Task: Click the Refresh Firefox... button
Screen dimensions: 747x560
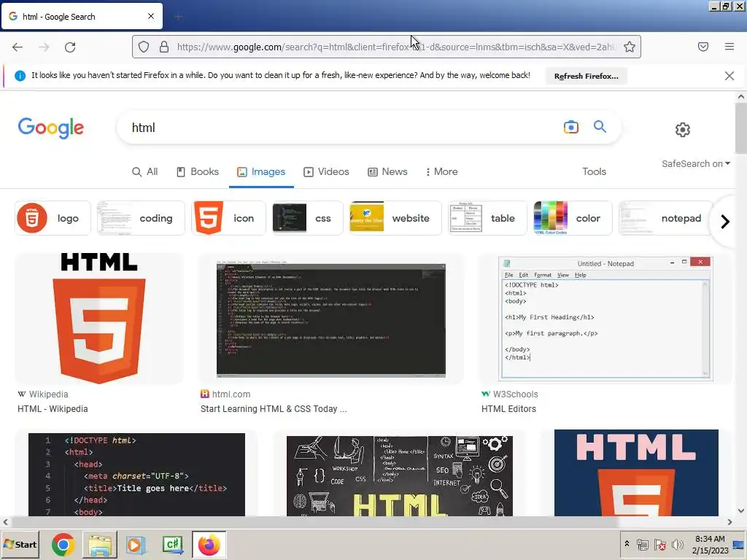Action: coord(586,76)
